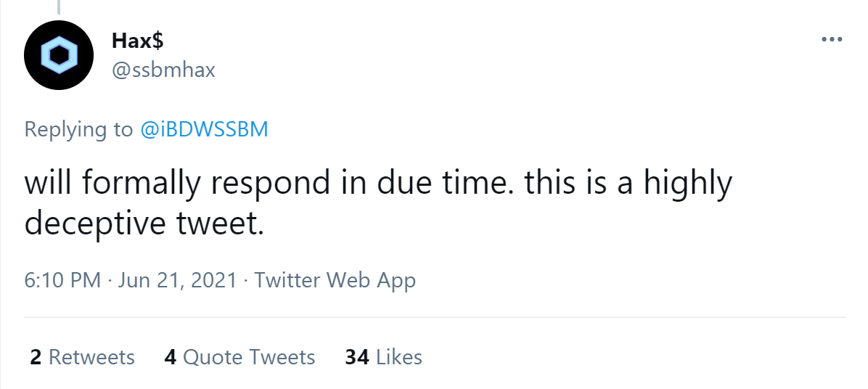Click the blue hexagon logo in avatar

point(58,55)
